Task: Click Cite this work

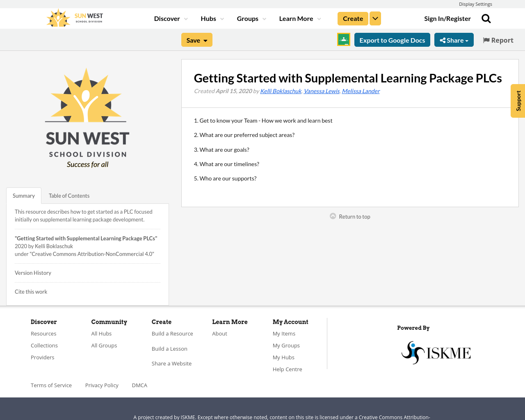Action: pos(31,291)
